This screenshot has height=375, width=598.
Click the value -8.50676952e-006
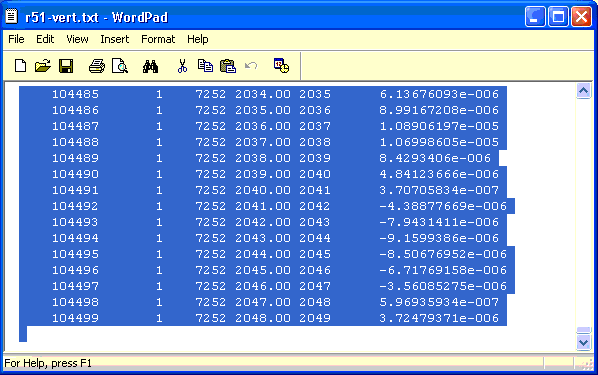443,254
